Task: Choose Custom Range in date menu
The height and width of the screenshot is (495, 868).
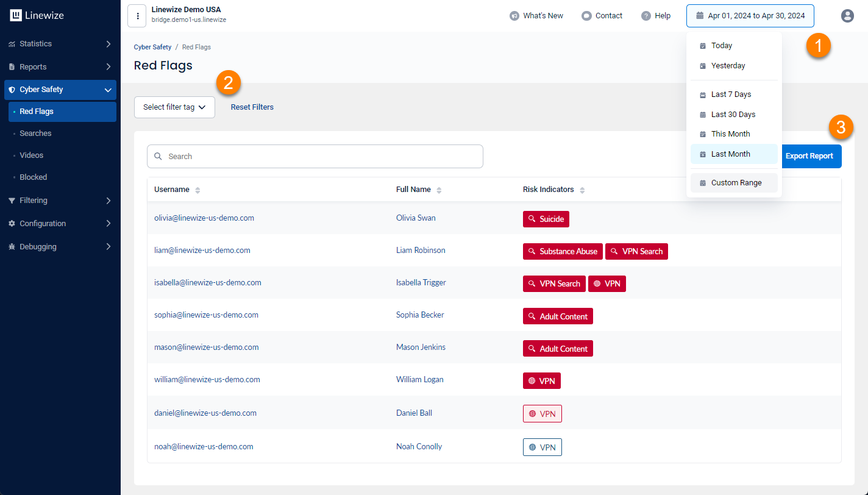Action: coord(736,183)
